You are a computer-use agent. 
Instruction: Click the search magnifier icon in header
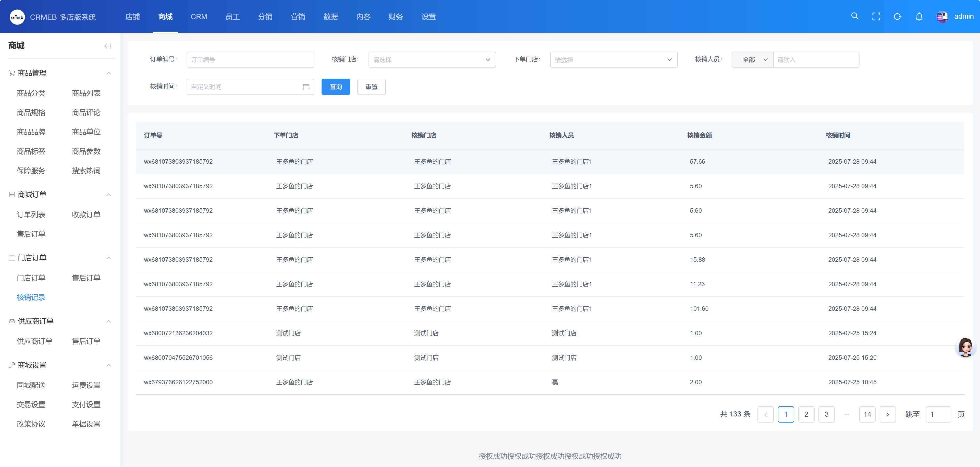click(x=854, y=16)
